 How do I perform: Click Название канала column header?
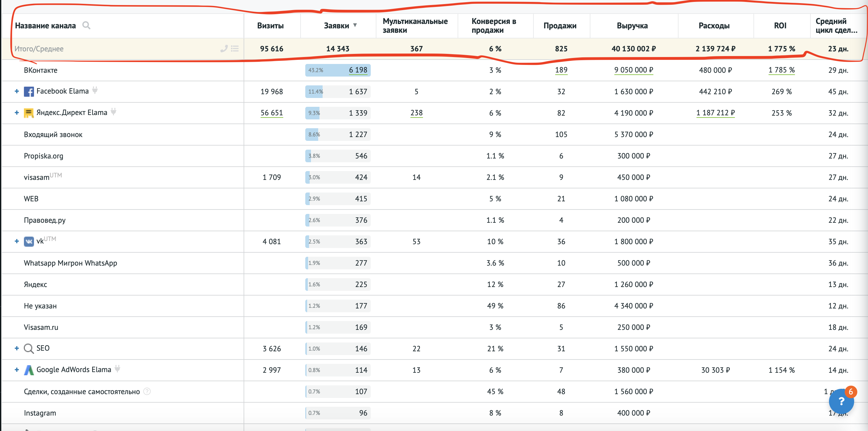pos(46,26)
